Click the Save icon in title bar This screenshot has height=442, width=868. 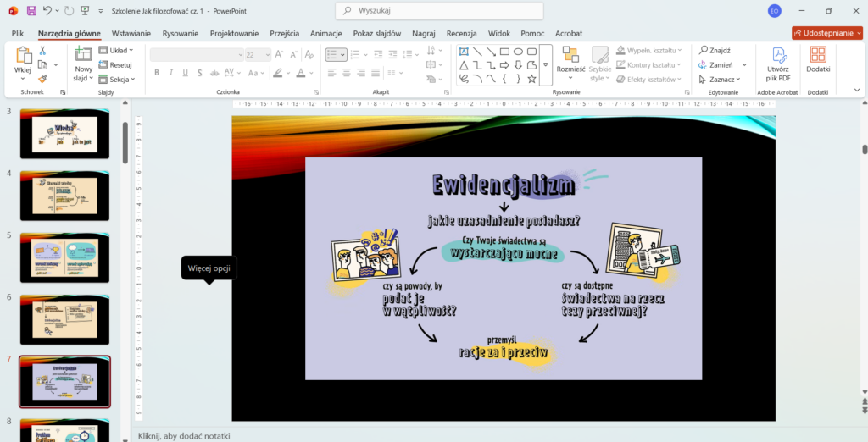coord(31,11)
